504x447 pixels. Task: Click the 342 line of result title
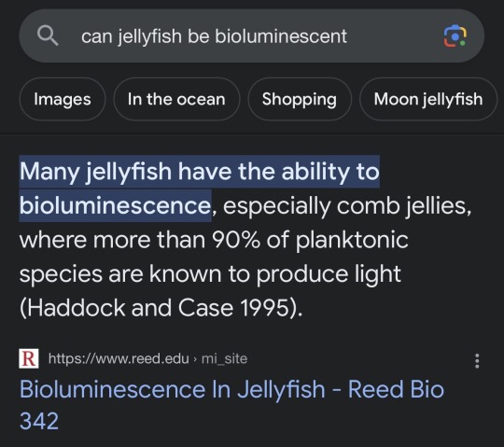39,421
